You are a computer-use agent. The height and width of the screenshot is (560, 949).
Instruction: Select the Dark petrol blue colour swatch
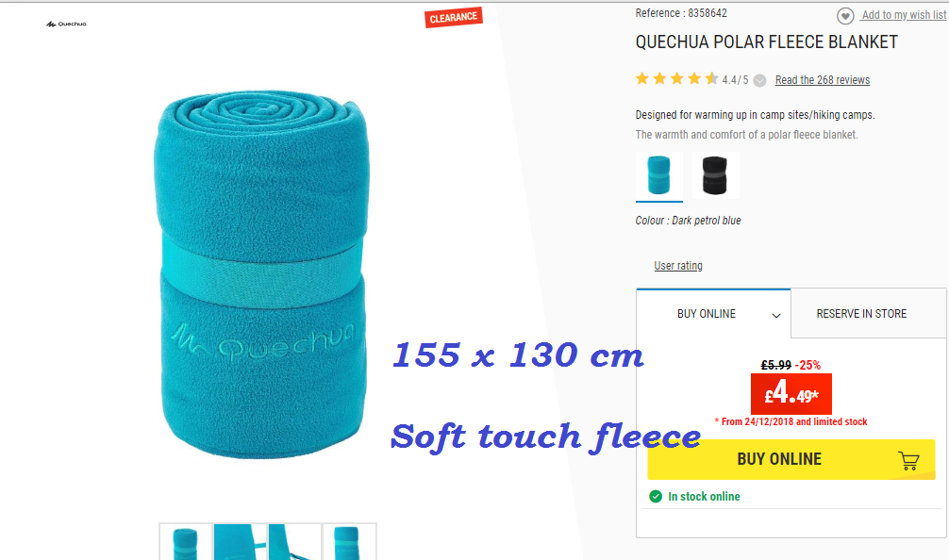coord(659,175)
